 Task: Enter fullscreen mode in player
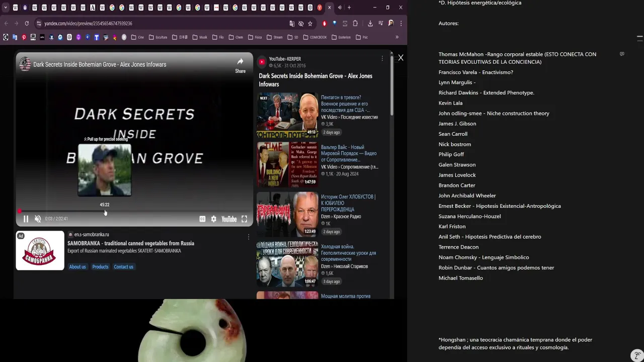[x=244, y=219]
